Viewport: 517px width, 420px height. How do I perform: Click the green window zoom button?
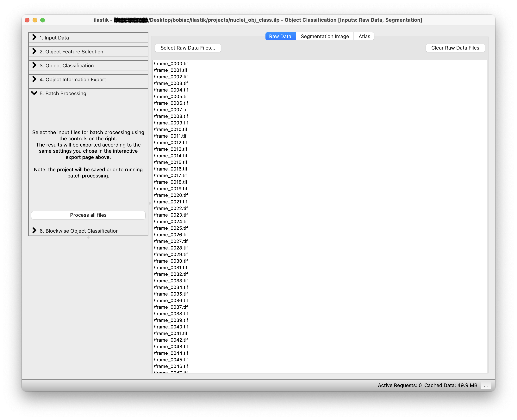pos(43,20)
